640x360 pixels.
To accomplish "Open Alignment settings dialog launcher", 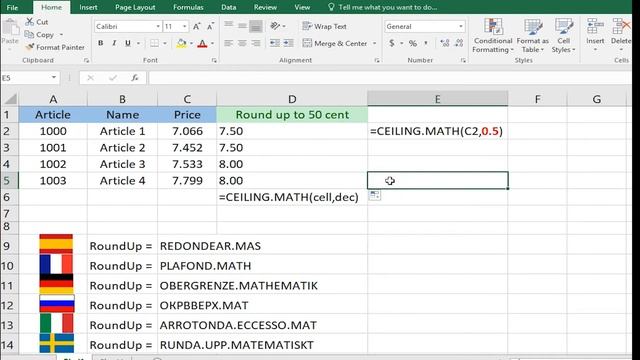I will [x=377, y=60].
